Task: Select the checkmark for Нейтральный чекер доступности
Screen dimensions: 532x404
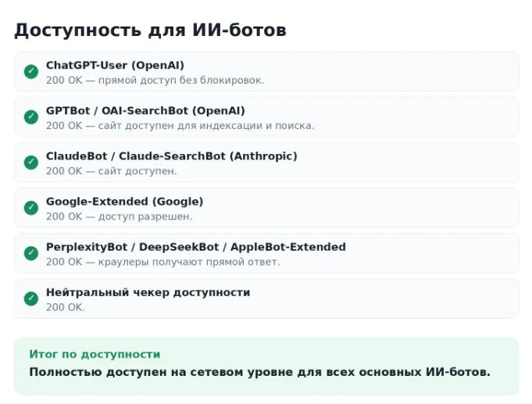Action: [x=31, y=299]
